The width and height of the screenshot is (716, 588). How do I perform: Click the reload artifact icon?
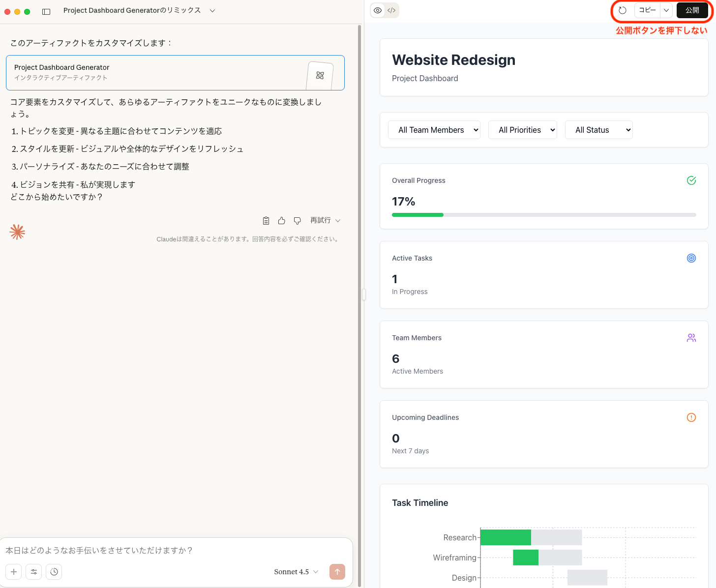623,10
